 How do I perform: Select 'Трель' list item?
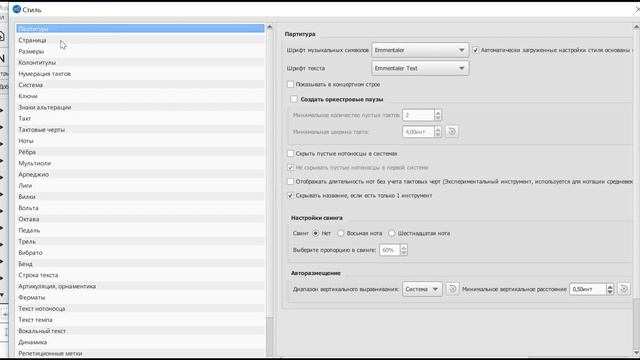140,241
